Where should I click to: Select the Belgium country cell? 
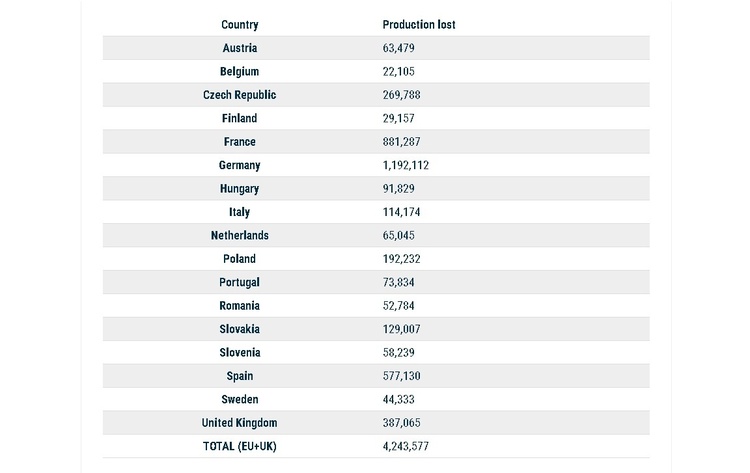[240, 72]
